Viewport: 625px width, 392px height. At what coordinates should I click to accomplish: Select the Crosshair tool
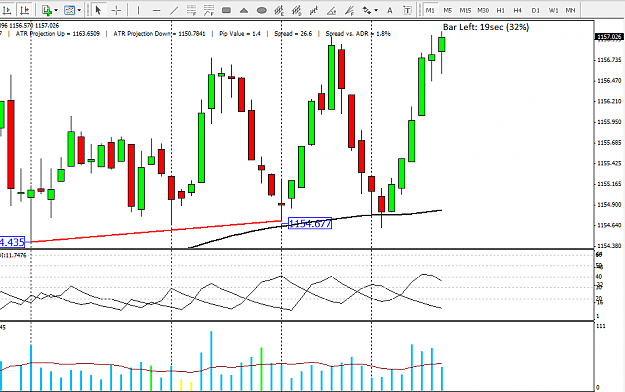point(116,10)
